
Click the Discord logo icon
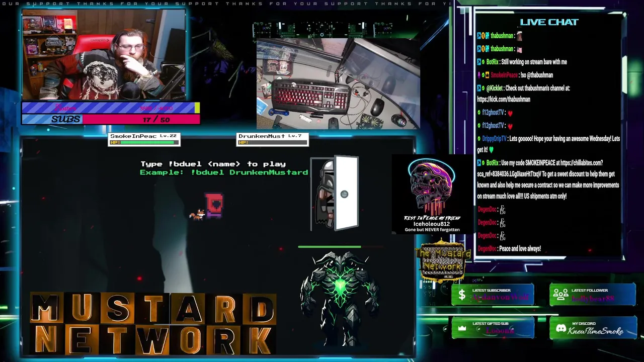(560, 328)
